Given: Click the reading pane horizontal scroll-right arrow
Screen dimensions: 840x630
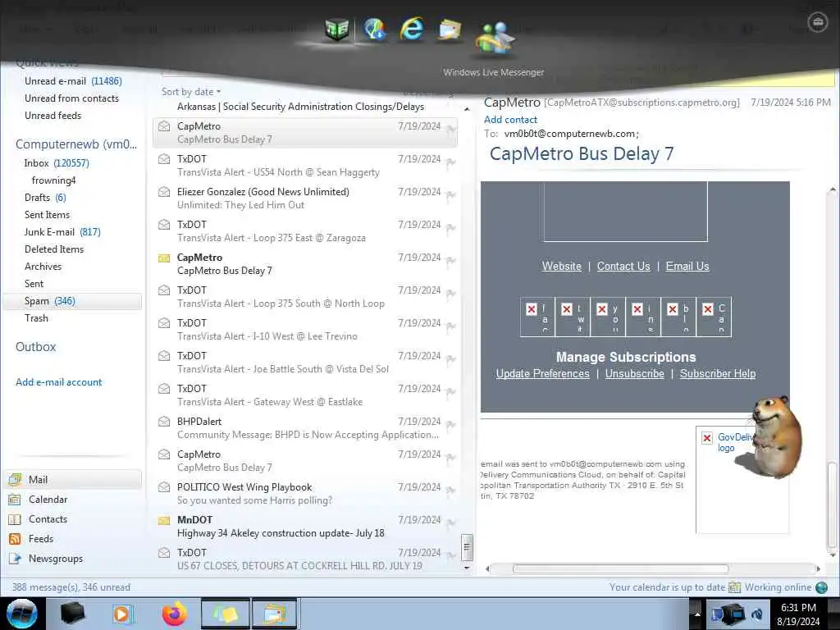Looking at the screenshot, I should coord(818,569).
